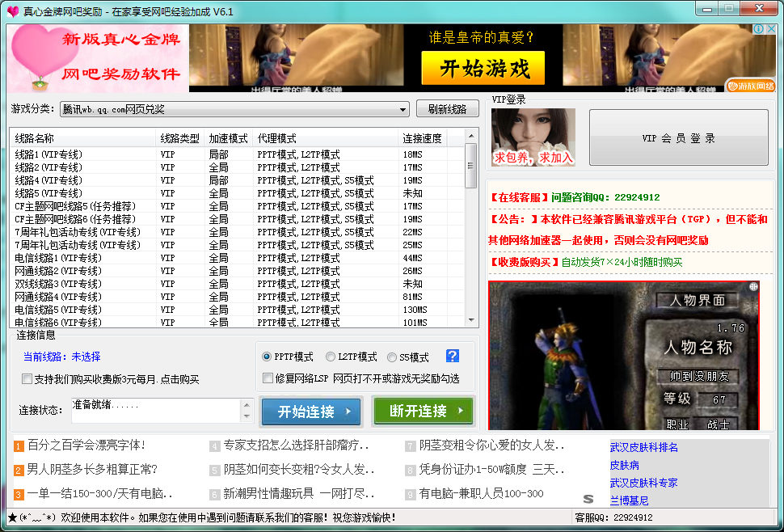
Task: Click ad text 专家支招怎么选择肝部瘤疗
Action: point(296,445)
